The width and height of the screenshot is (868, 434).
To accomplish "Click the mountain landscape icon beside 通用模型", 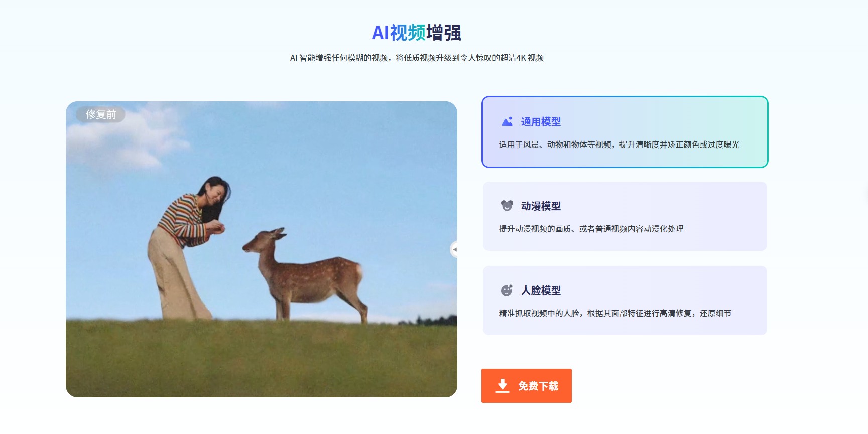I will 507,121.
